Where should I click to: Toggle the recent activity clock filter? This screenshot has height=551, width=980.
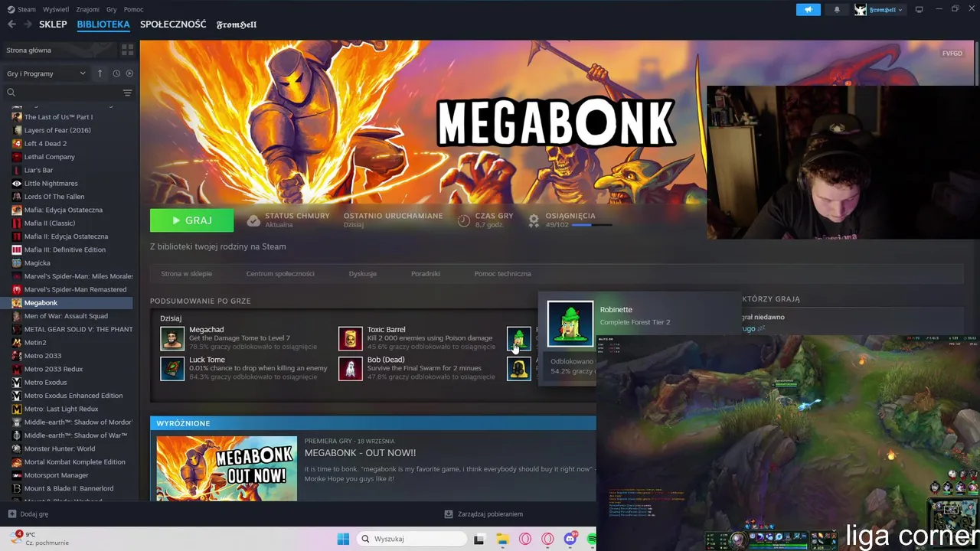tap(116, 73)
